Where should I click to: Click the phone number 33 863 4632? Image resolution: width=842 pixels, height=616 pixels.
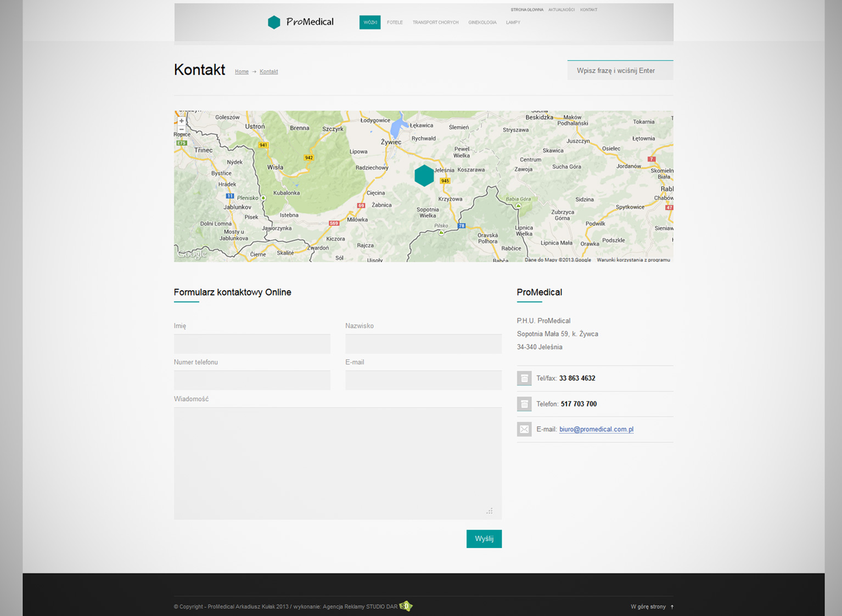[577, 378]
